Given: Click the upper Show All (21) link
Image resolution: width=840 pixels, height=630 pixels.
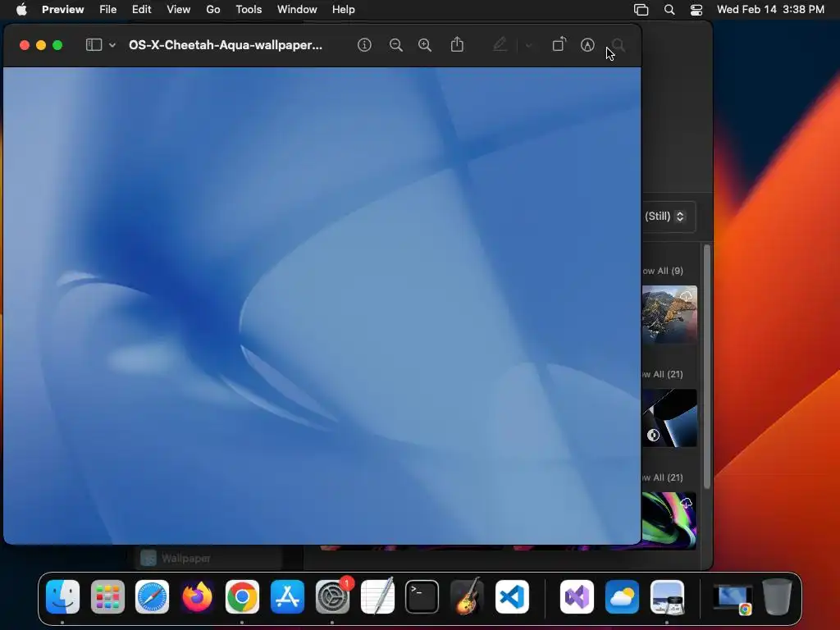Looking at the screenshot, I should click(663, 374).
